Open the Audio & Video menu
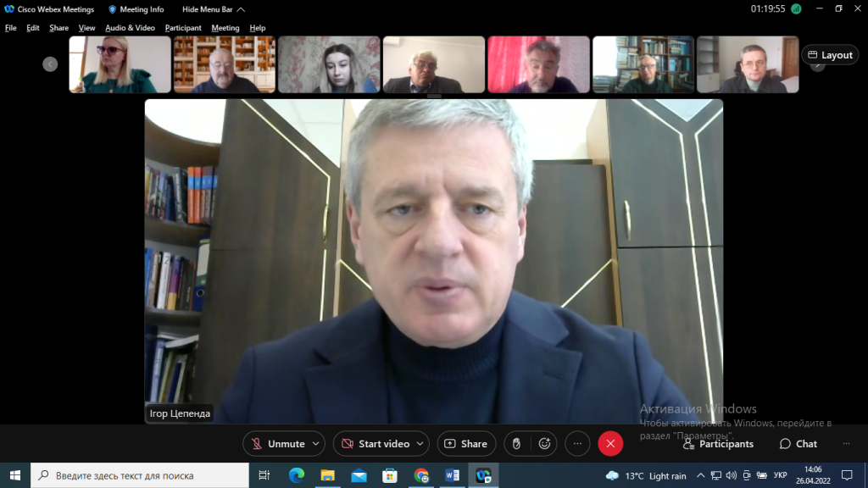 click(x=130, y=28)
